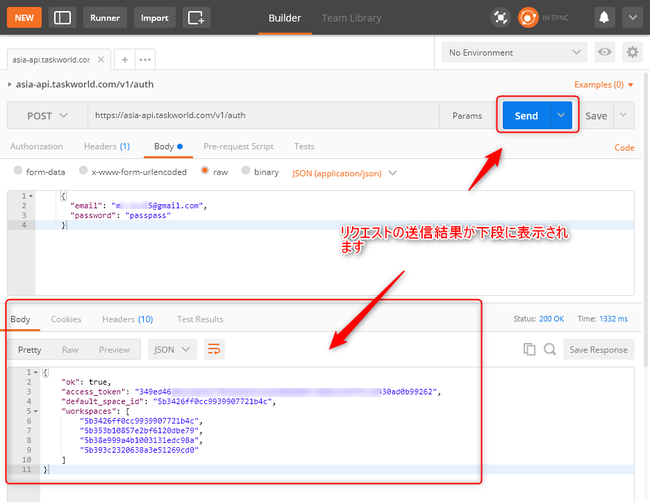Click the 1332 ms time value
The image size is (650, 502).
pyautogui.click(x=614, y=319)
